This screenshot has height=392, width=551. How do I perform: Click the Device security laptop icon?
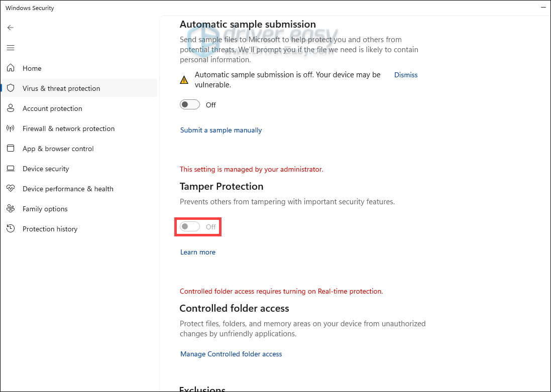(x=11, y=169)
